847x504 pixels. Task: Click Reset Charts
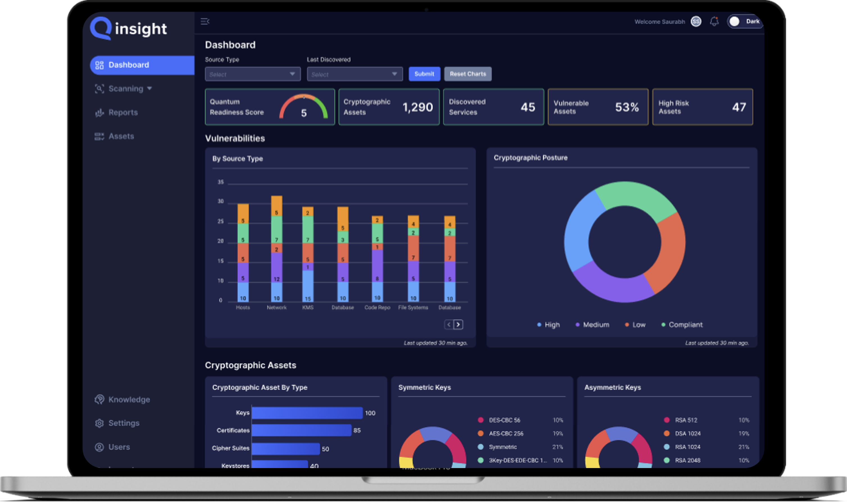pos(468,74)
